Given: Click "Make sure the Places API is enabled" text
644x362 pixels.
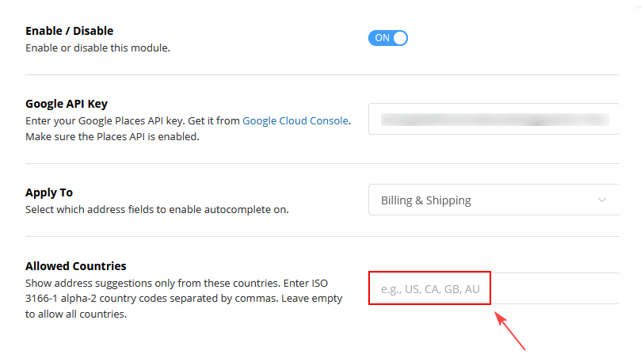Looking at the screenshot, I should 111,136.
